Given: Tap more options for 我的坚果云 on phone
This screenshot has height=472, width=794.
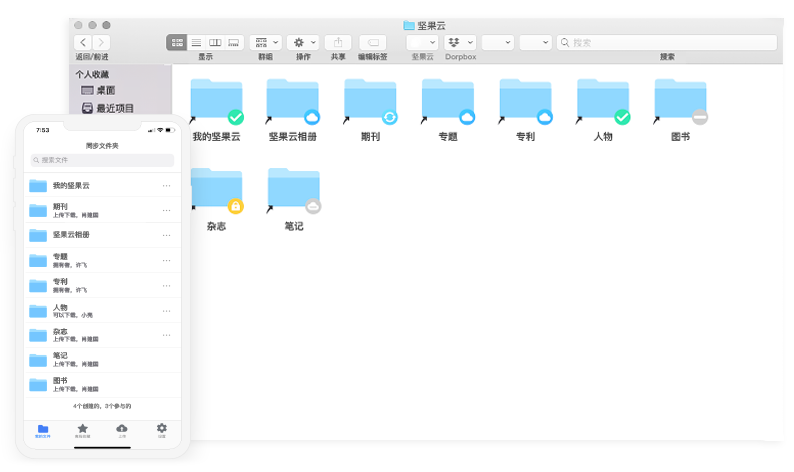Looking at the screenshot, I should click(167, 186).
